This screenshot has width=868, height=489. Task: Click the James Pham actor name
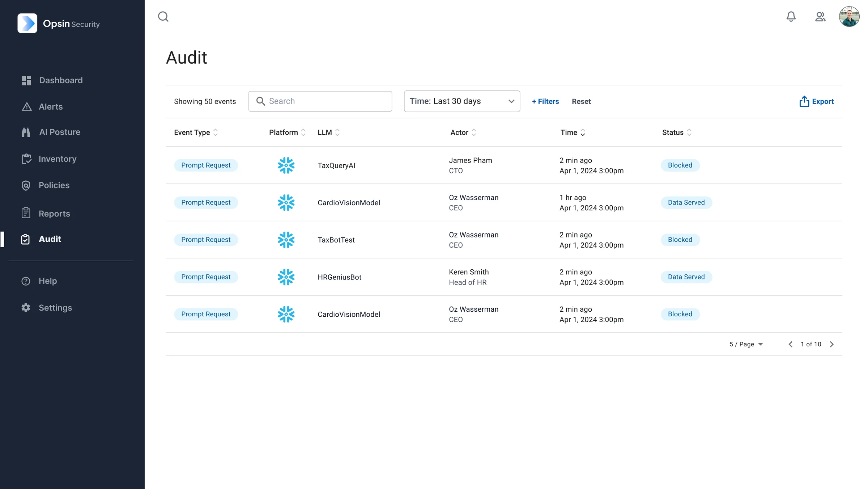[x=470, y=160]
